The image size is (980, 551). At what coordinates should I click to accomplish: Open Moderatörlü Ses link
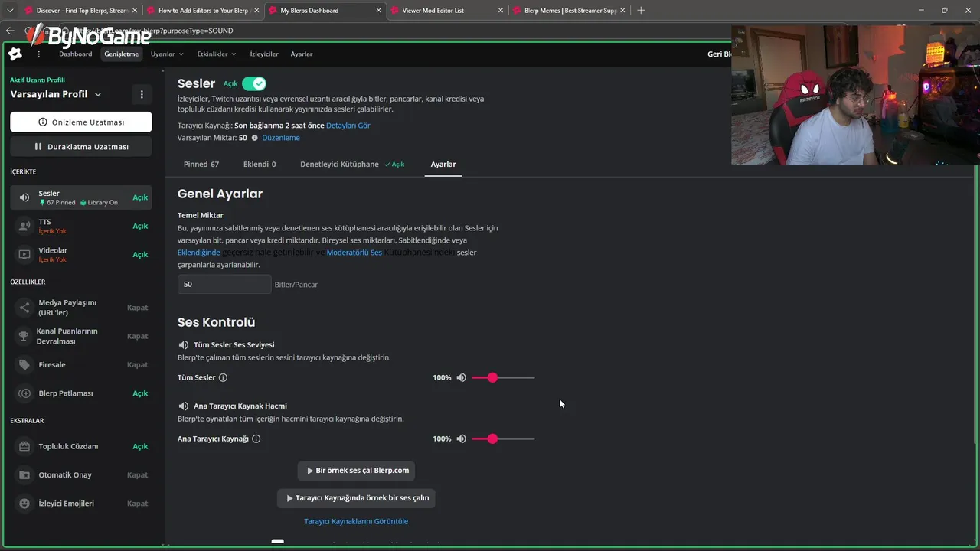(x=354, y=253)
